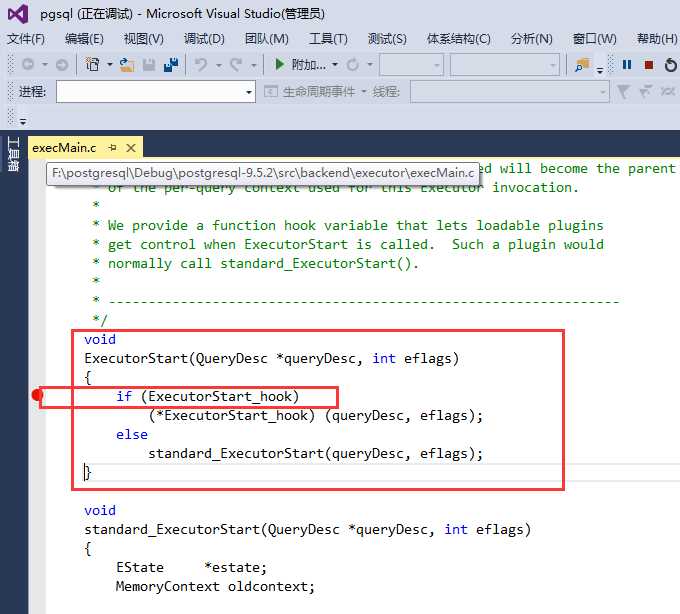
Task: Open the Test (测试) menu
Action: point(387,39)
